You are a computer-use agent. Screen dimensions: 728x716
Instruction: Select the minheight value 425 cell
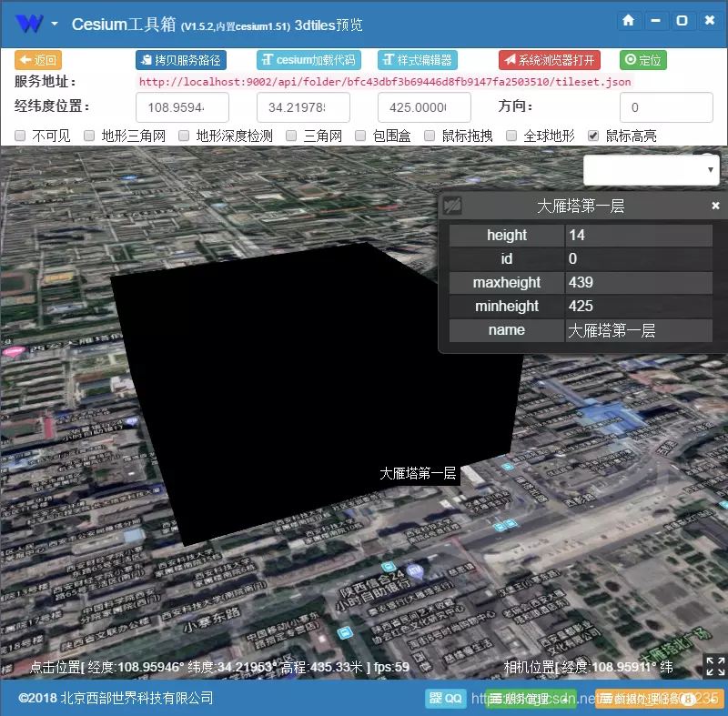point(639,307)
